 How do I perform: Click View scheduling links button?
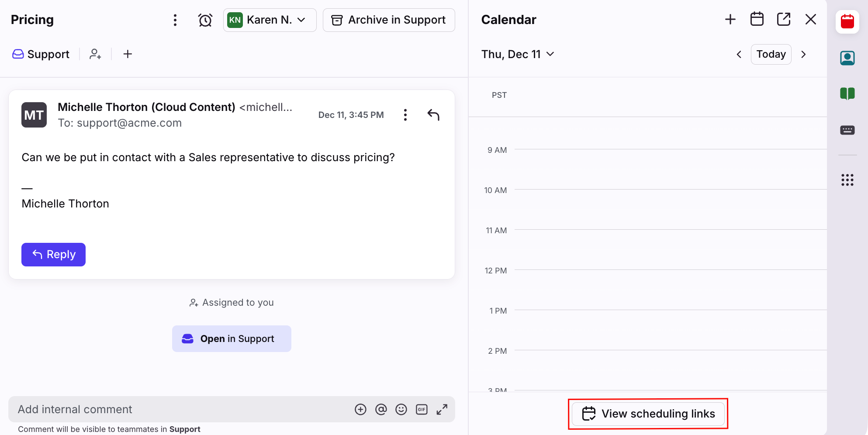pos(648,414)
